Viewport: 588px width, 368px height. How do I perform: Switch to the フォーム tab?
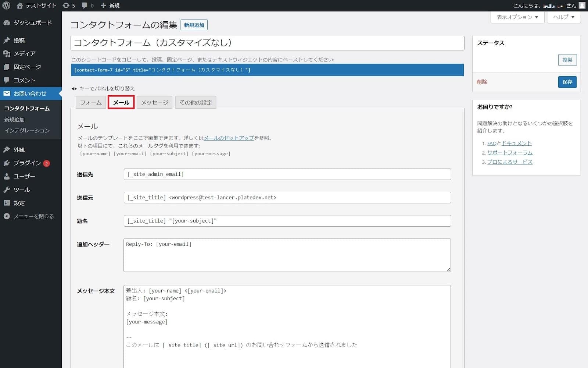click(x=91, y=103)
